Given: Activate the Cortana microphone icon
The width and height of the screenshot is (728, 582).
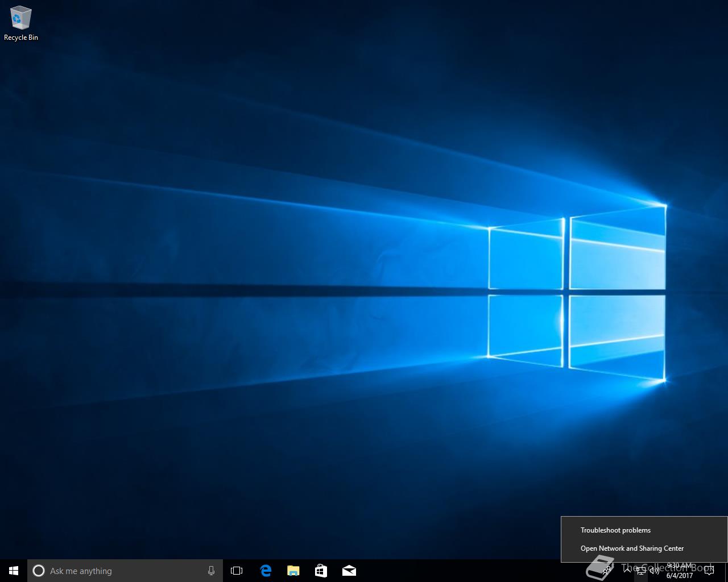Looking at the screenshot, I should (211, 571).
